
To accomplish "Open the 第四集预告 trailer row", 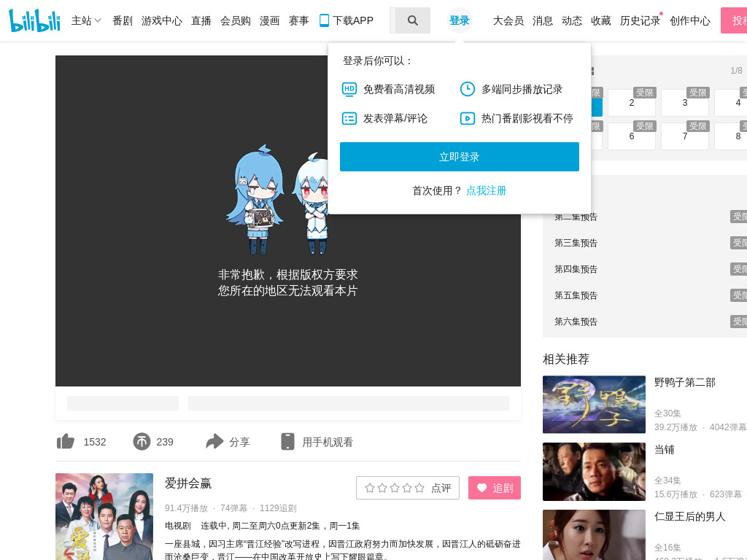I will pyautogui.click(x=645, y=269).
